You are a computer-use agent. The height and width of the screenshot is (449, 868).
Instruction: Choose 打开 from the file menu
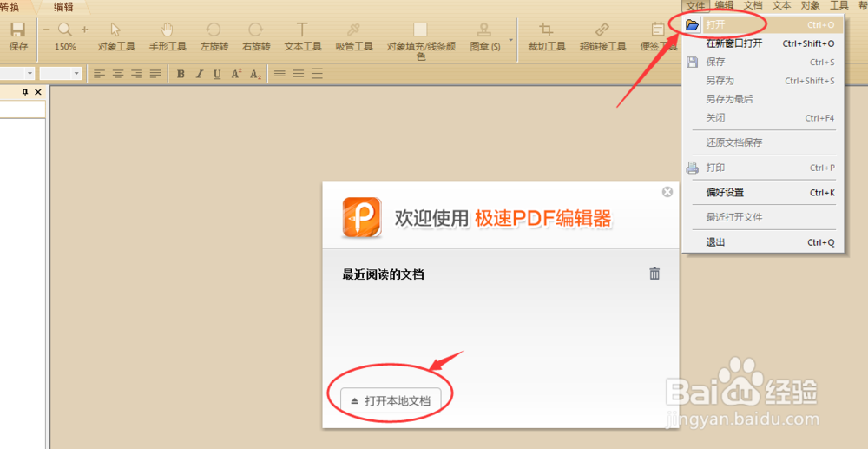click(763, 24)
